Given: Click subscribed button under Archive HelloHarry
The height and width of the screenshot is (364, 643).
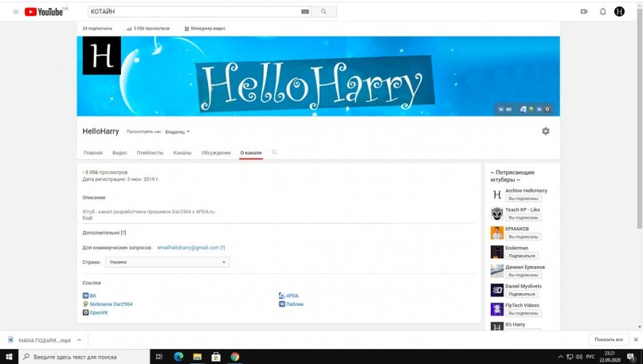Looking at the screenshot, I should coord(523,198).
